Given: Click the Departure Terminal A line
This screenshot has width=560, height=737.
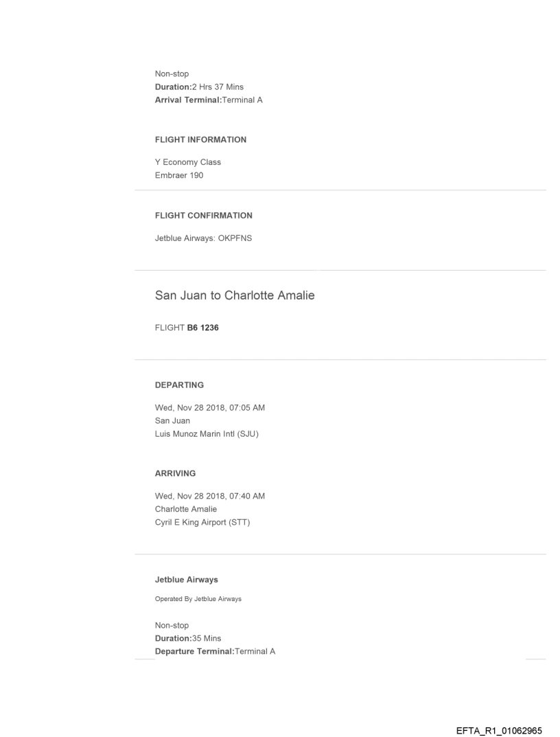Looking at the screenshot, I should 215,651.
